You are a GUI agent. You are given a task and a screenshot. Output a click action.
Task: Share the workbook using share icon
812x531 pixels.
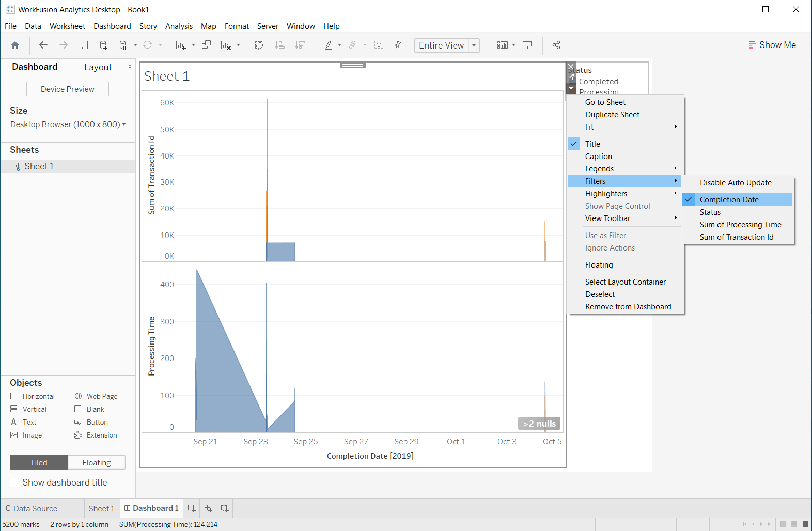[556, 45]
